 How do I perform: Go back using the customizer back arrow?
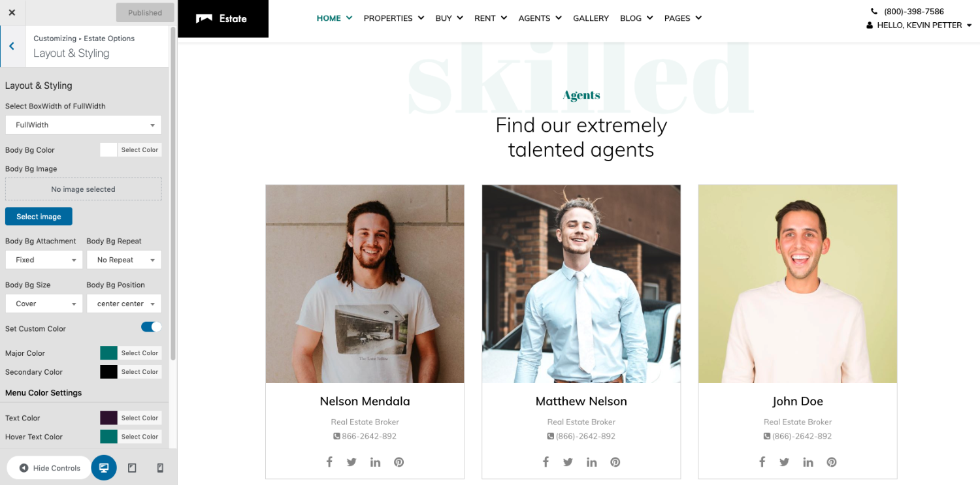click(12, 46)
